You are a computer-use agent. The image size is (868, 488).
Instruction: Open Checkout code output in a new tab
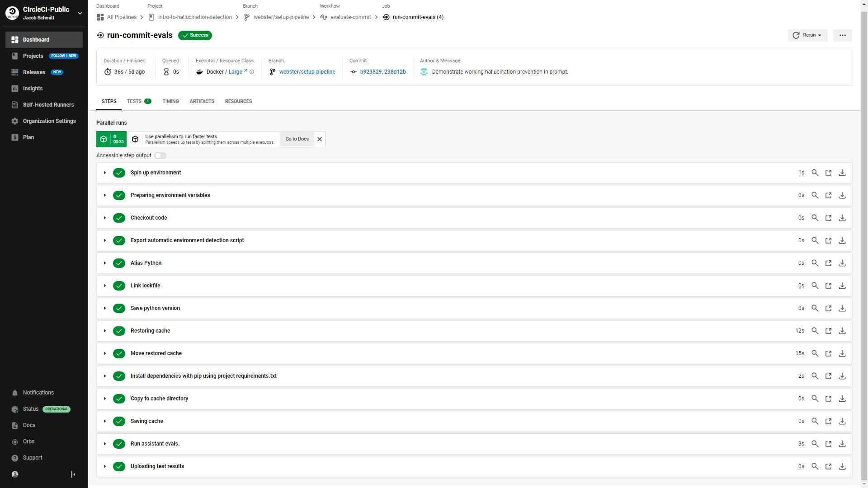[x=828, y=218]
